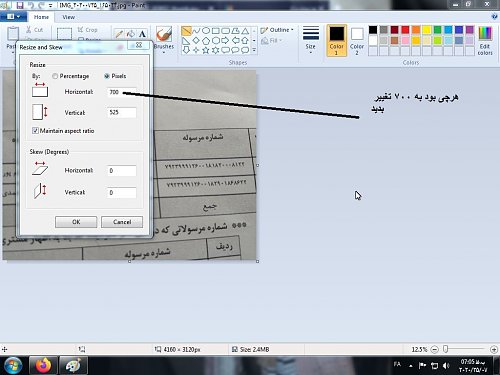
Task: Select the Pixels radio button
Action: tap(107, 76)
